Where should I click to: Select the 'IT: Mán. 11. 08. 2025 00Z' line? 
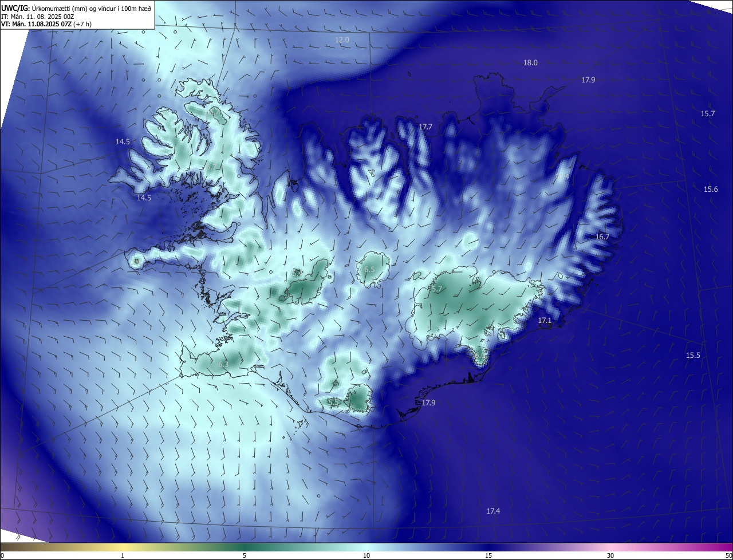tap(37, 16)
